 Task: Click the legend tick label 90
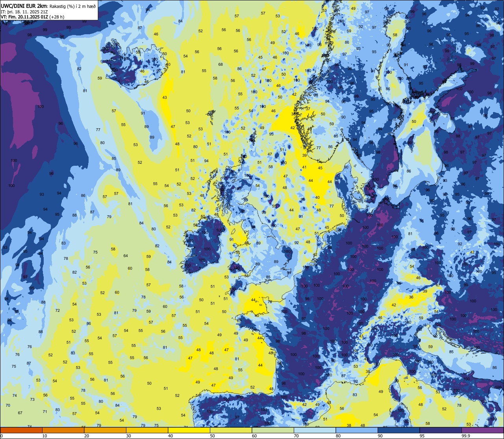(380, 436)
